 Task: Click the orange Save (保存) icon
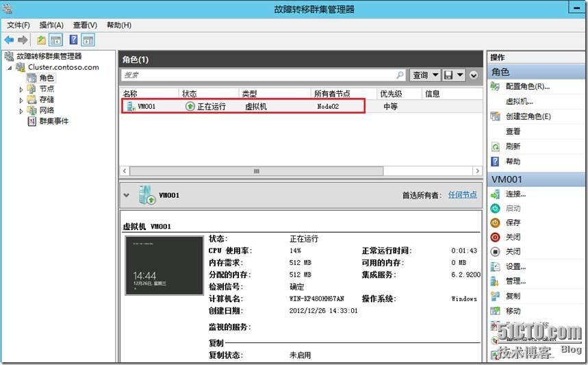point(495,223)
